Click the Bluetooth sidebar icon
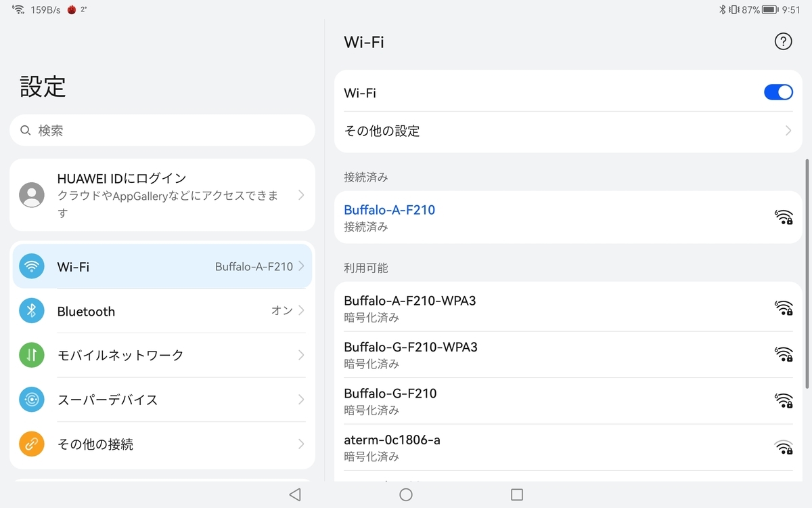 point(32,311)
